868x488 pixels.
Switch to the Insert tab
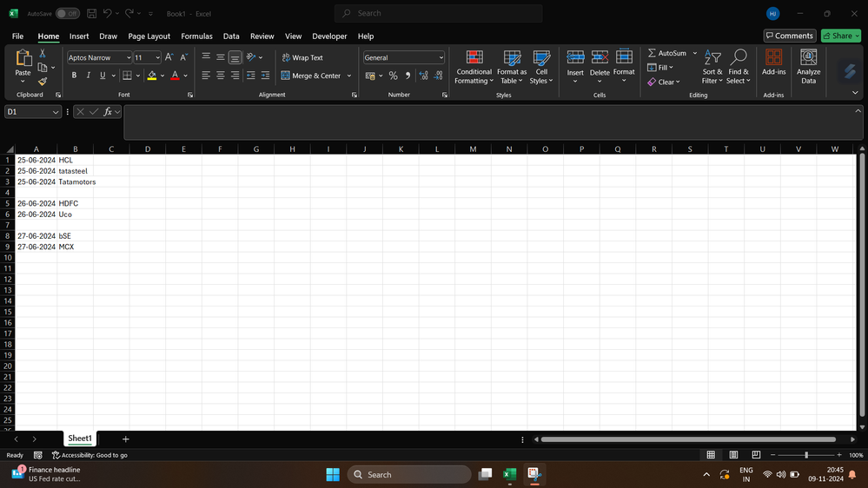pyautogui.click(x=79, y=36)
